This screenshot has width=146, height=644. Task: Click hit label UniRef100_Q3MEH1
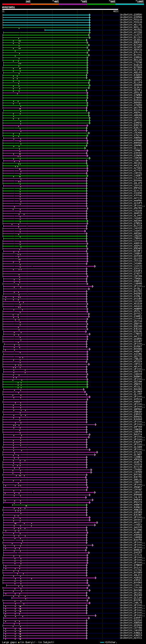coord(131,57)
